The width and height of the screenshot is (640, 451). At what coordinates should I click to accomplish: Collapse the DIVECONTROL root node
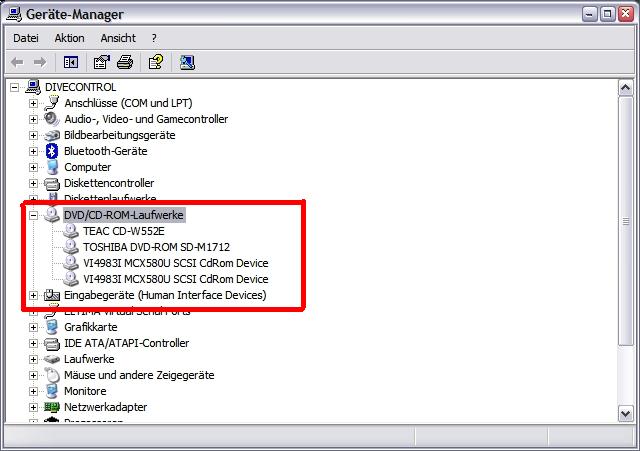click(14, 87)
